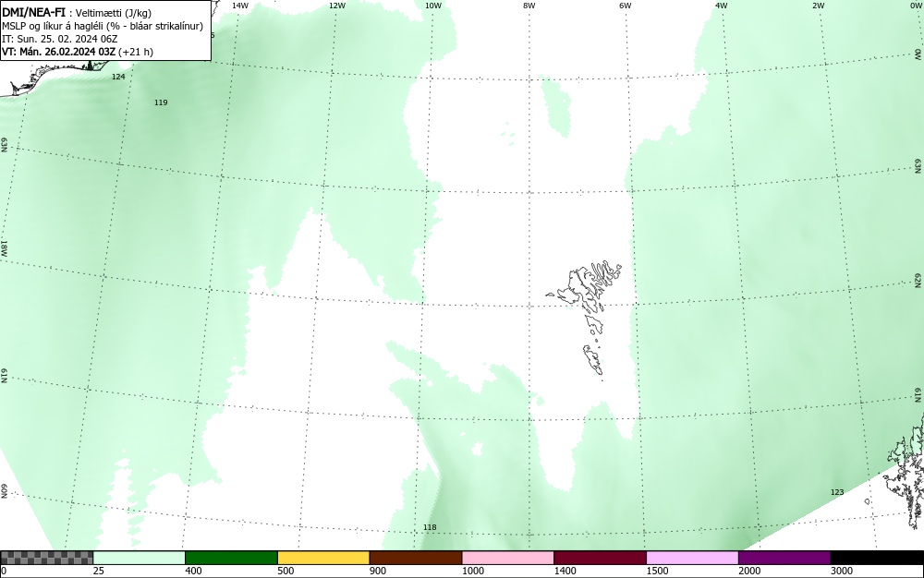Click the 4W longitude label
The image size is (924, 578).
[722, 6]
